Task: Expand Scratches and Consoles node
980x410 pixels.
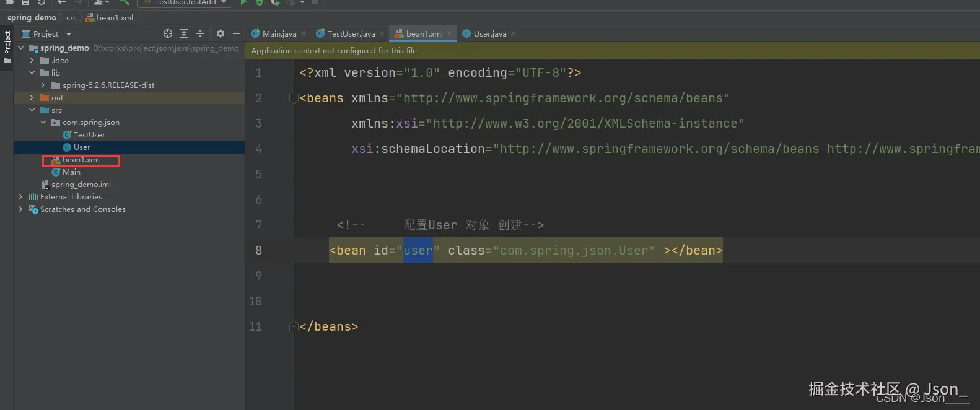Action: pyautogui.click(x=21, y=209)
